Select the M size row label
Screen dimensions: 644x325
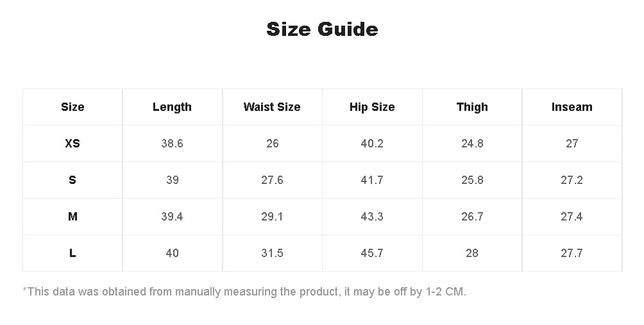click(x=72, y=217)
